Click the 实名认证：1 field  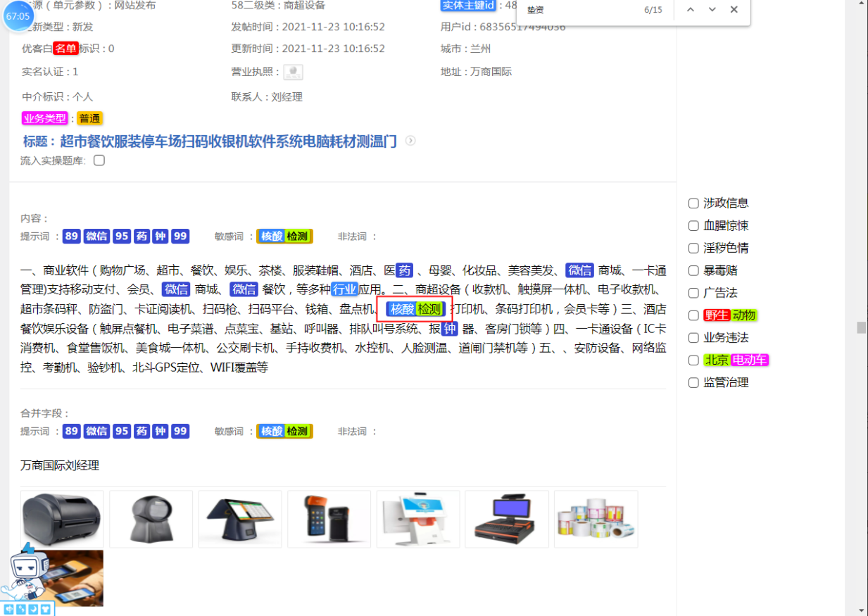coord(51,72)
